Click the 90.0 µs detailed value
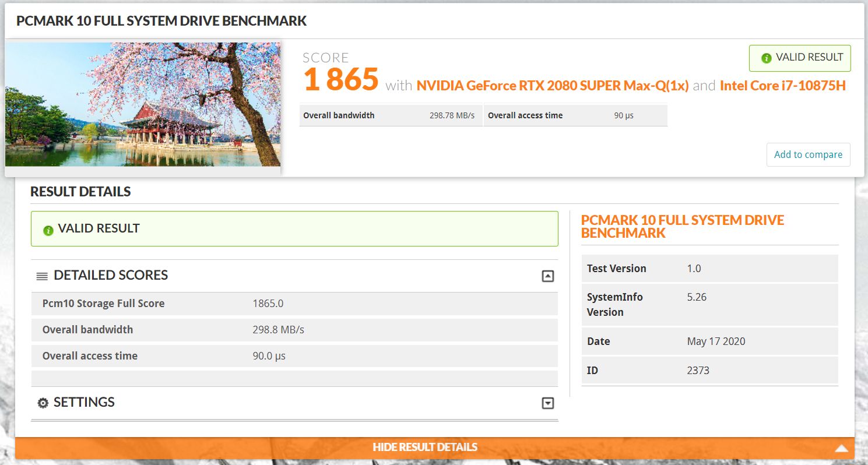 pos(269,356)
